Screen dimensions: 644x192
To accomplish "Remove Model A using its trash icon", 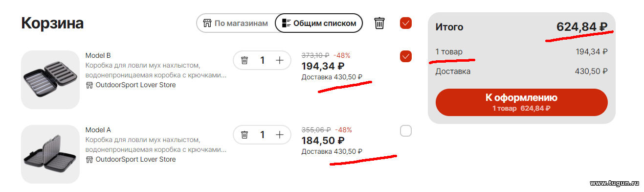I will point(244,135).
